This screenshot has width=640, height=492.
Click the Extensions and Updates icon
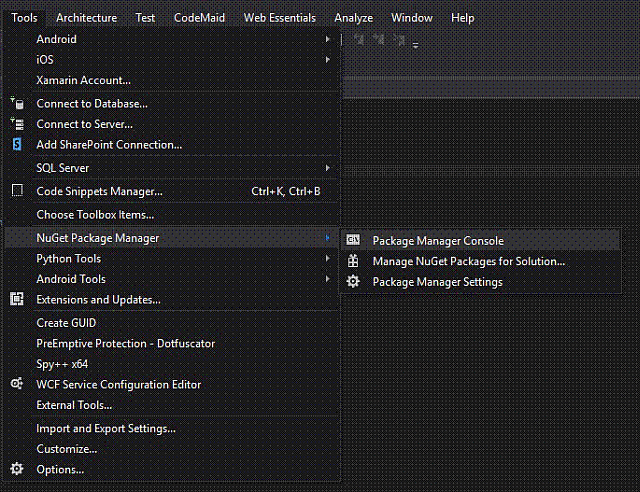[x=16, y=299]
